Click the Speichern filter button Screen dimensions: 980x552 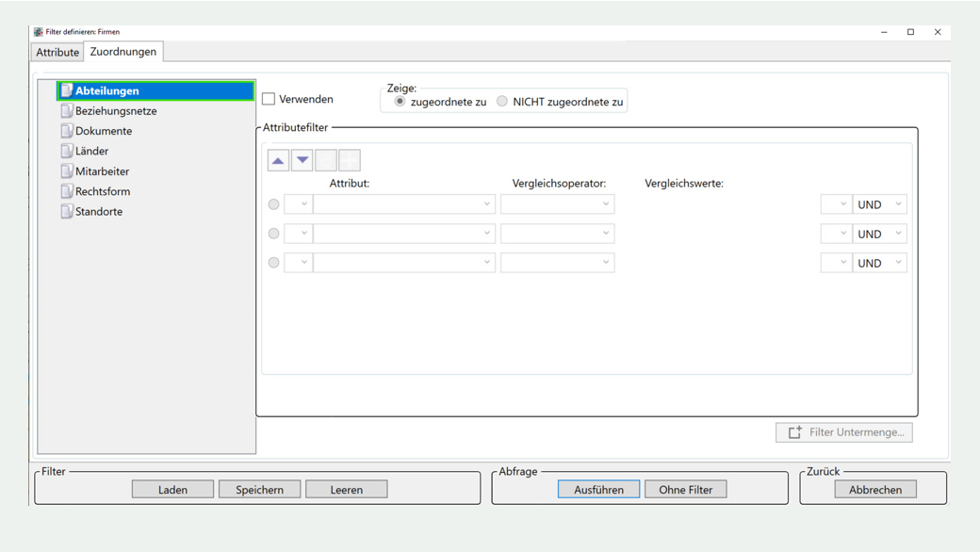[x=259, y=490]
